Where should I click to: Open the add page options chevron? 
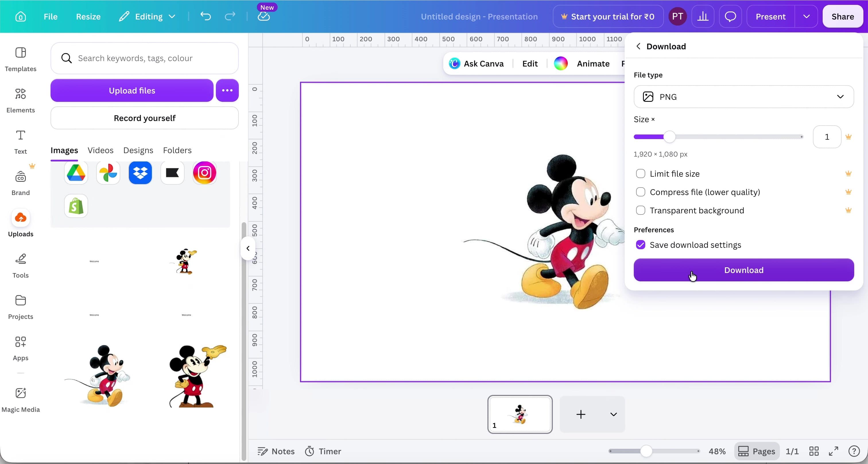(613, 414)
